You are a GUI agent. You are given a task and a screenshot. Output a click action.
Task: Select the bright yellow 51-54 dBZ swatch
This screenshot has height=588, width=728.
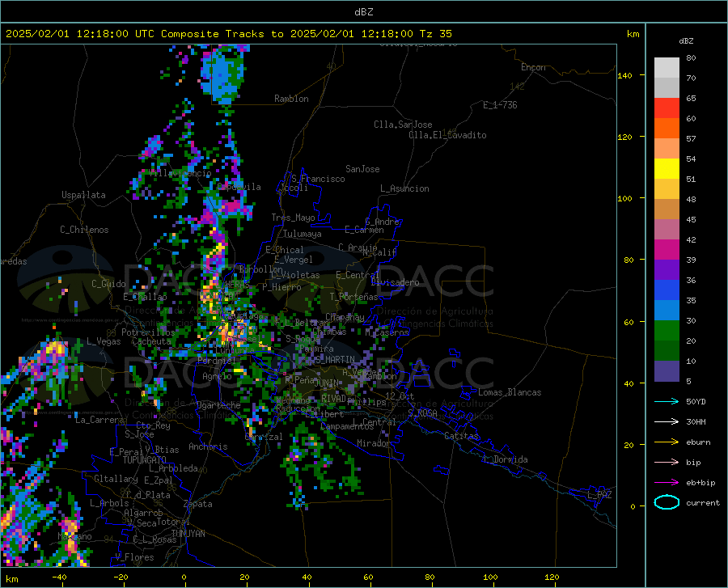tap(667, 169)
